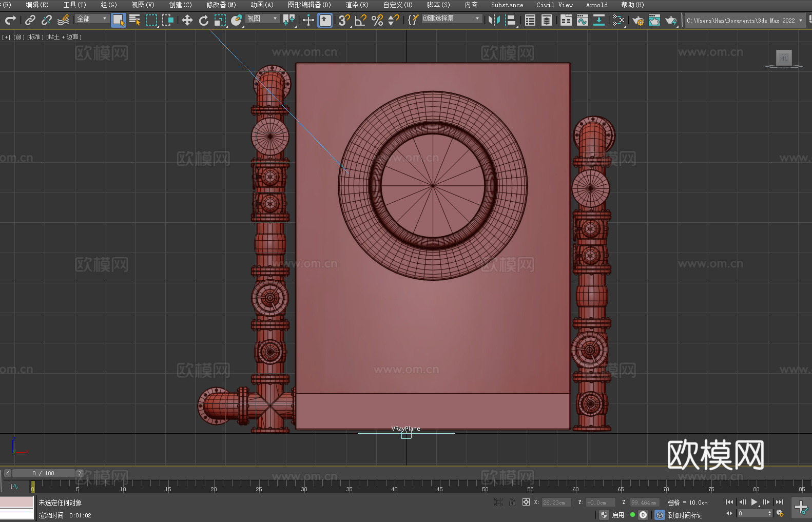Click the Select by Name icon
This screenshot has width=812, height=522.
click(134, 20)
